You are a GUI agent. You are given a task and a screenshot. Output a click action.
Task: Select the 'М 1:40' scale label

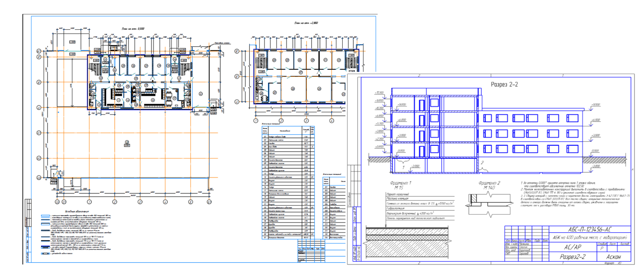[x=489, y=188]
